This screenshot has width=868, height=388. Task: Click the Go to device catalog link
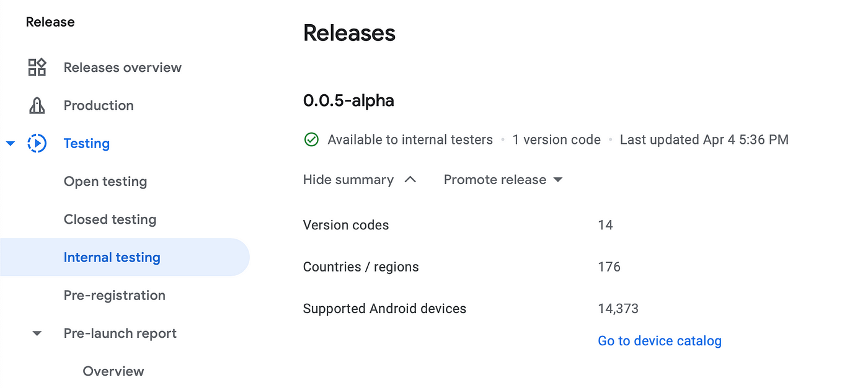660,341
